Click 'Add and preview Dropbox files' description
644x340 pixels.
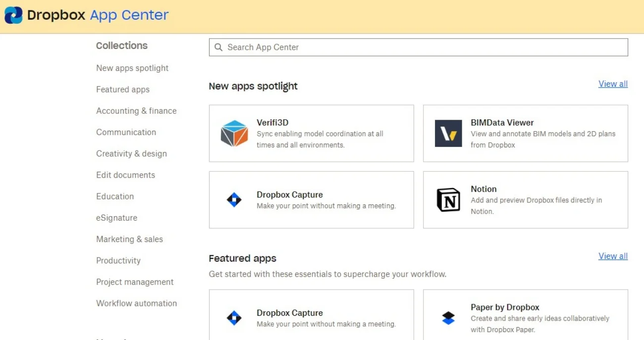[537, 206]
